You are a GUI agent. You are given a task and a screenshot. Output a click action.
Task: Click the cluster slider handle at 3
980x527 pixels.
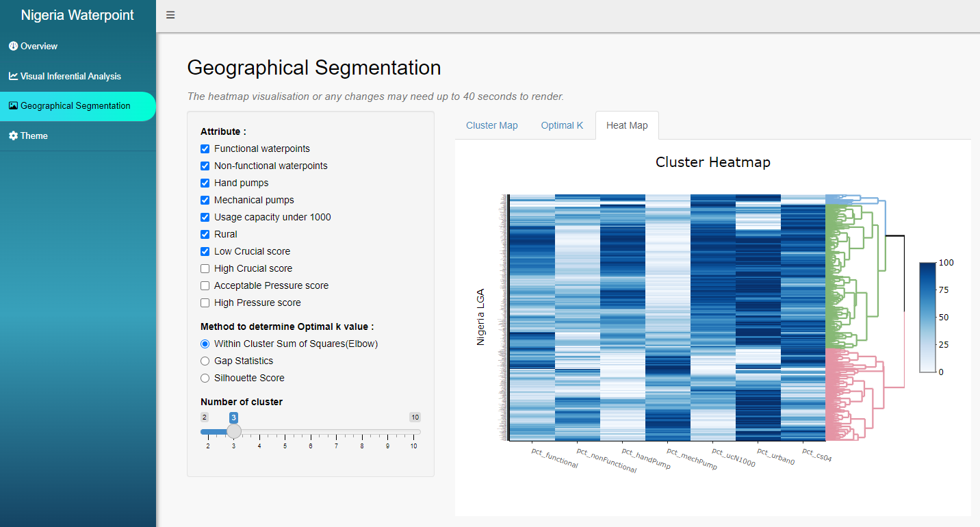233,431
